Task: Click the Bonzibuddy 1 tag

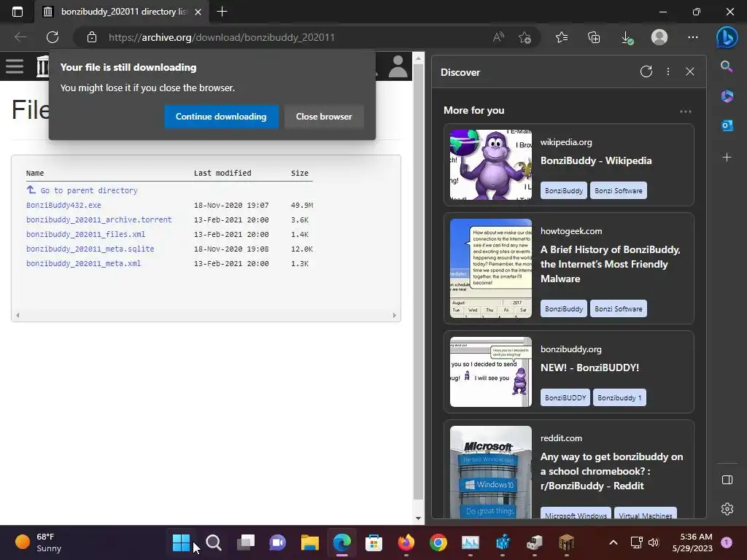Action: pos(619,397)
